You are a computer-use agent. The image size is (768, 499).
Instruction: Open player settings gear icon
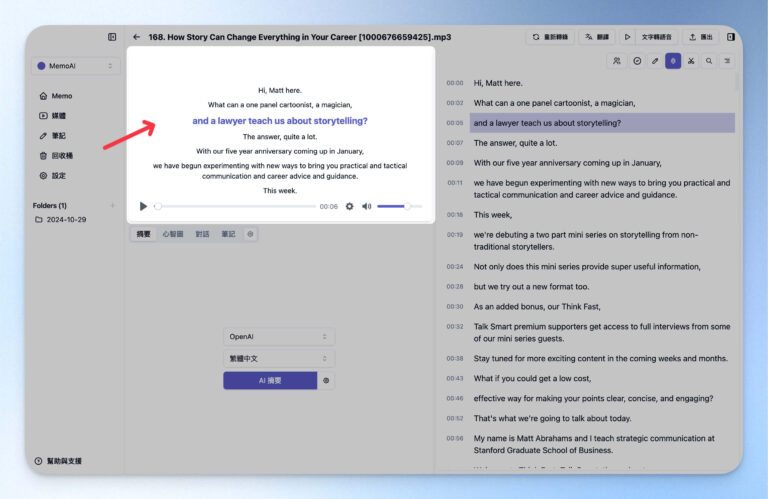(349, 206)
